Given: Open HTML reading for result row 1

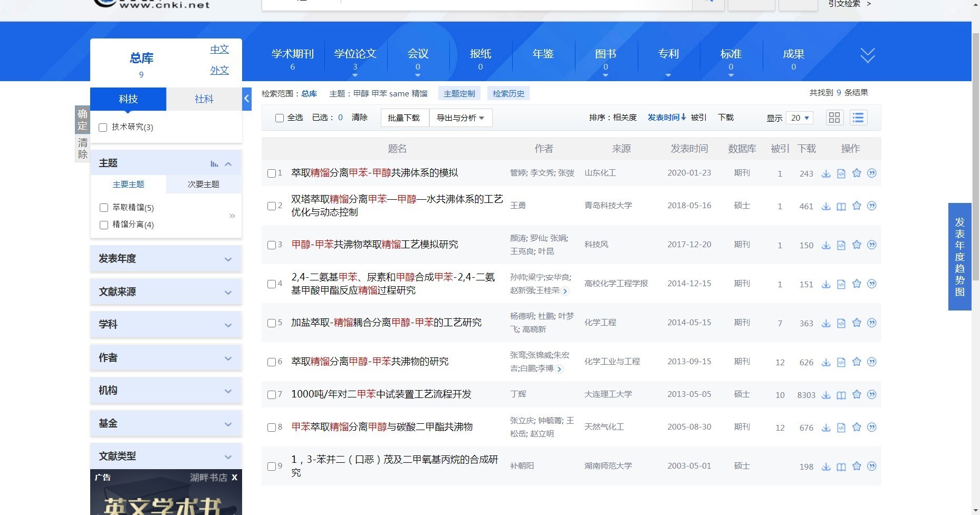Looking at the screenshot, I should tap(841, 173).
